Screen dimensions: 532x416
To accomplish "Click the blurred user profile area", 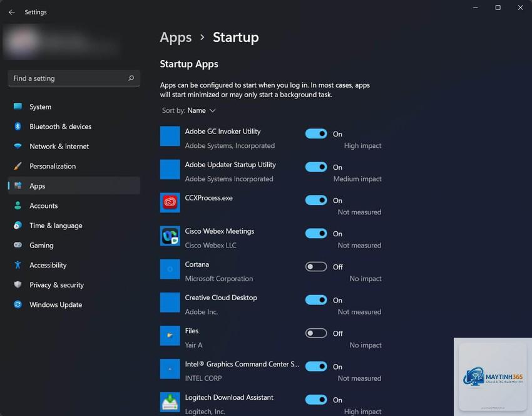I will coord(61,42).
